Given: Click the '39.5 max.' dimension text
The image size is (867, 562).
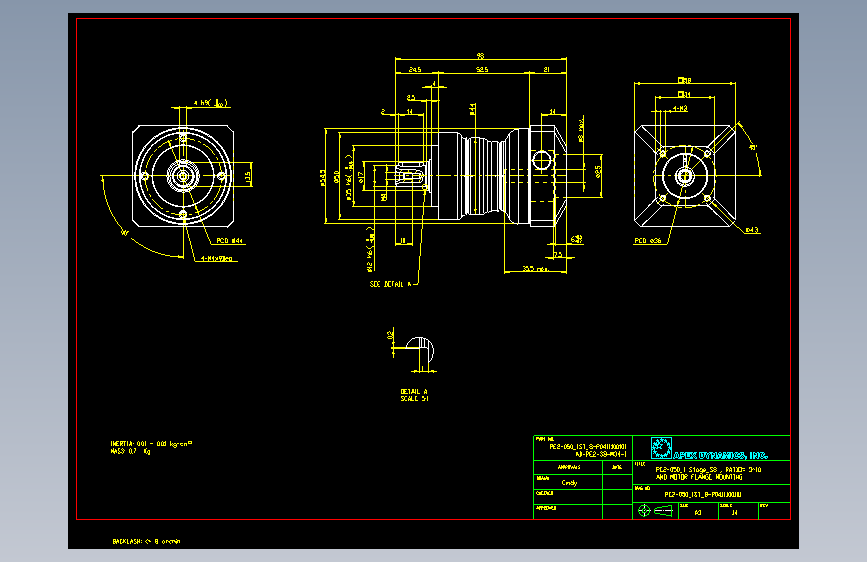Looking at the screenshot, I should coord(535,269).
